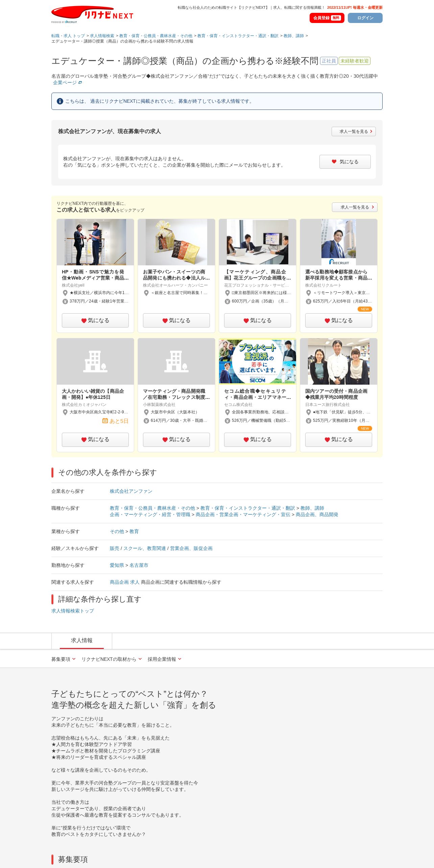This screenshot has height=868, width=434.
Task: Toggle 気になる for 小林製薬 job
Action: (176, 439)
